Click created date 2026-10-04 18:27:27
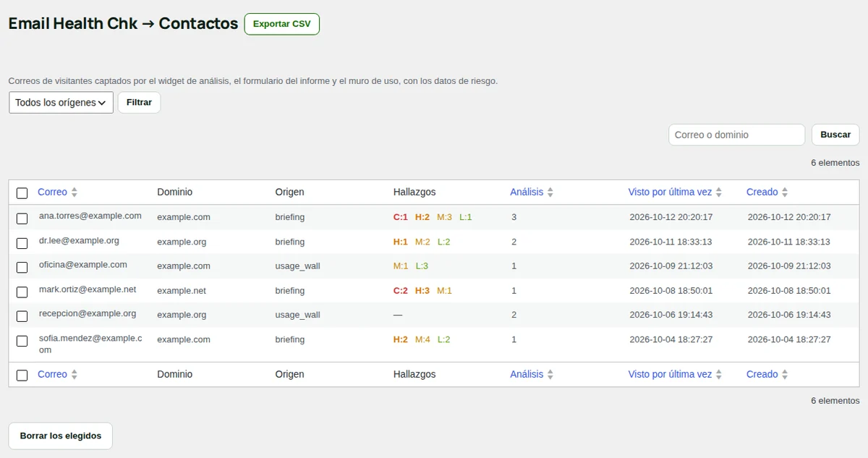Image resolution: width=868 pixels, height=458 pixels. coord(789,339)
